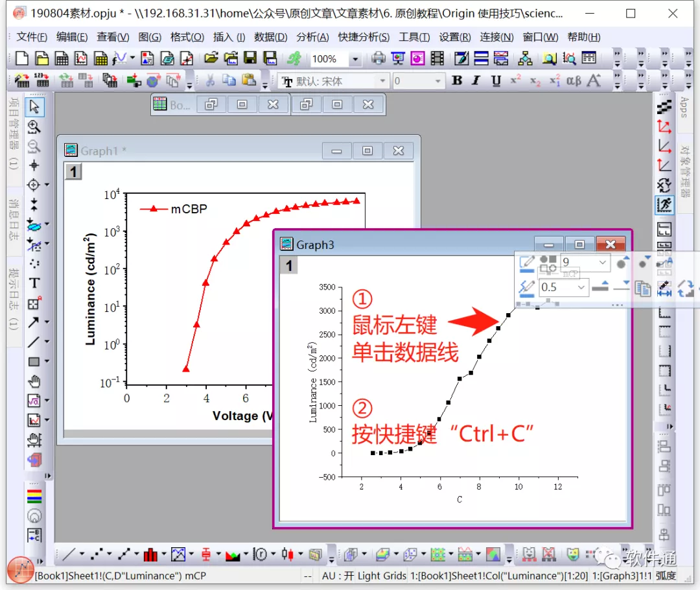
Task: Open the 工具(T) menu
Action: point(414,37)
